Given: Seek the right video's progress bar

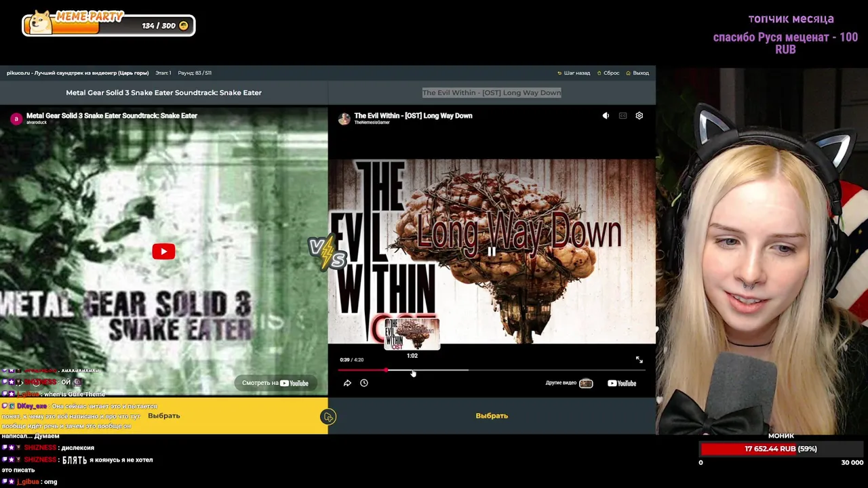Looking at the screenshot, I should (x=492, y=370).
